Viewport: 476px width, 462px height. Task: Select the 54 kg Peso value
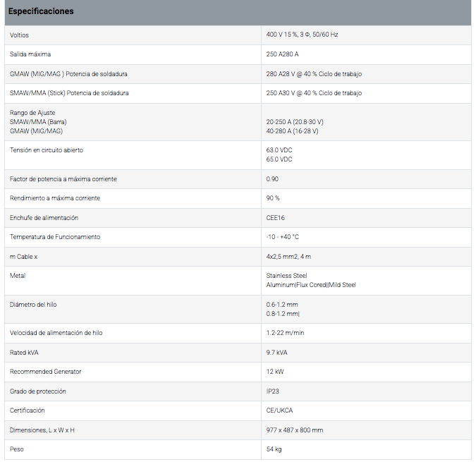(x=274, y=449)
